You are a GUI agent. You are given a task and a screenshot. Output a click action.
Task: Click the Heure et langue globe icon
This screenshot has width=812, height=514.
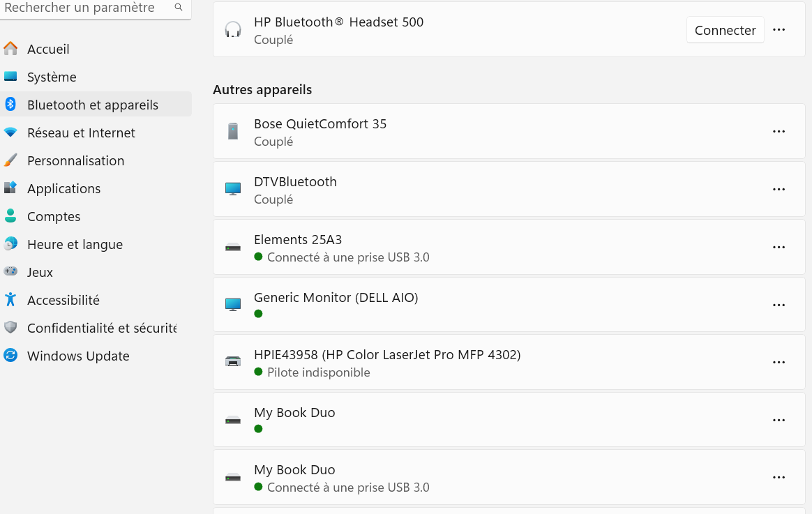pos(10,244)
